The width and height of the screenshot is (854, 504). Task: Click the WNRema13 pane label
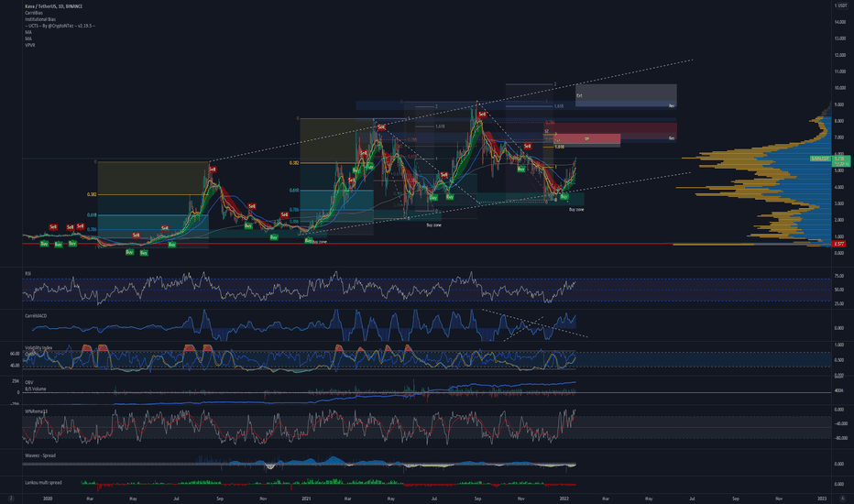(36, 411)
